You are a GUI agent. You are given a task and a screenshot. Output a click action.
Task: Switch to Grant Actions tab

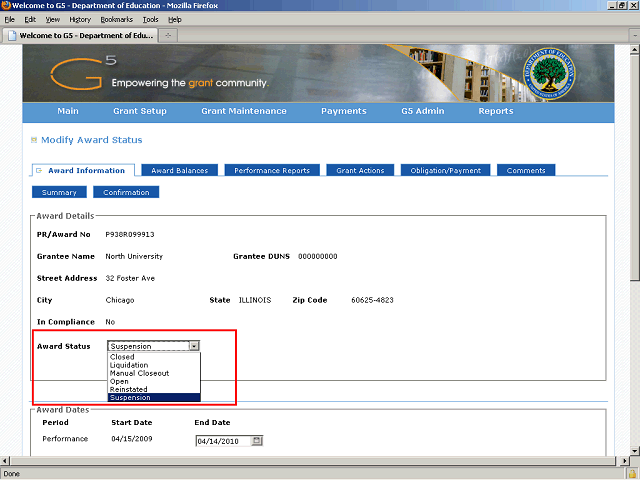(360, 171)
